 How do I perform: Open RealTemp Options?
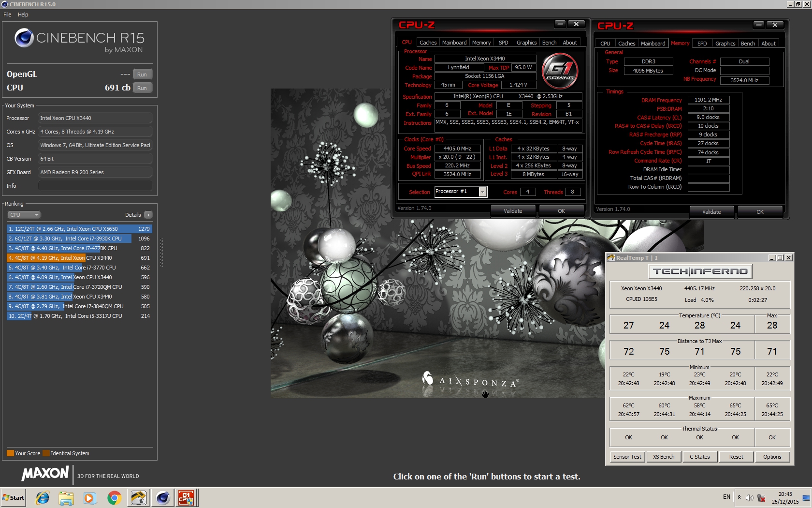772,457
